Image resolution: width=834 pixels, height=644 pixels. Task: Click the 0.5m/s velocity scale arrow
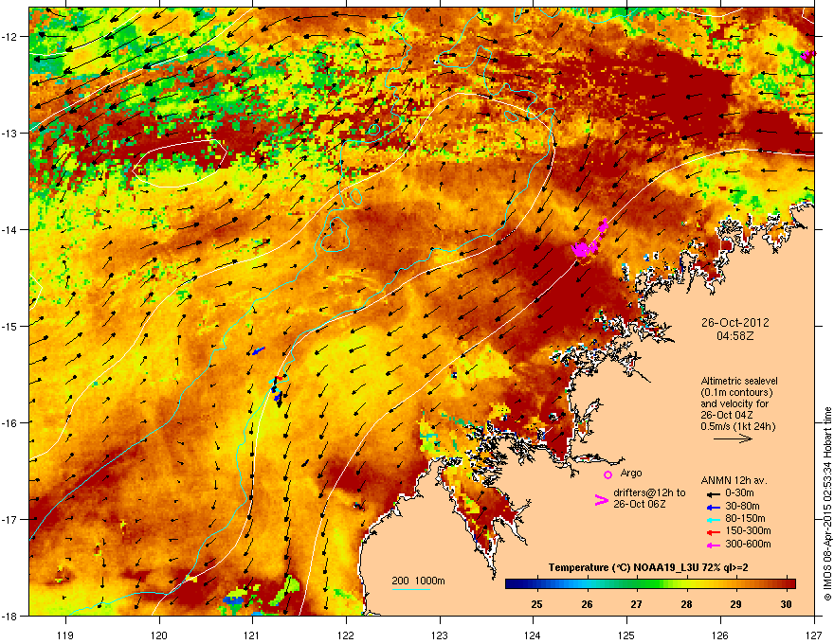point(733,438)
